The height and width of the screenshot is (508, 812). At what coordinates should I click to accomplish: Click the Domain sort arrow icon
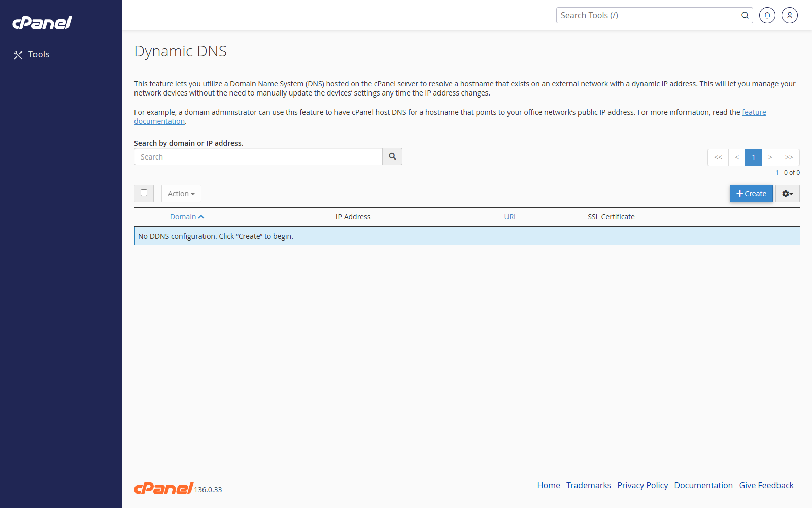[x=201, y=217]
